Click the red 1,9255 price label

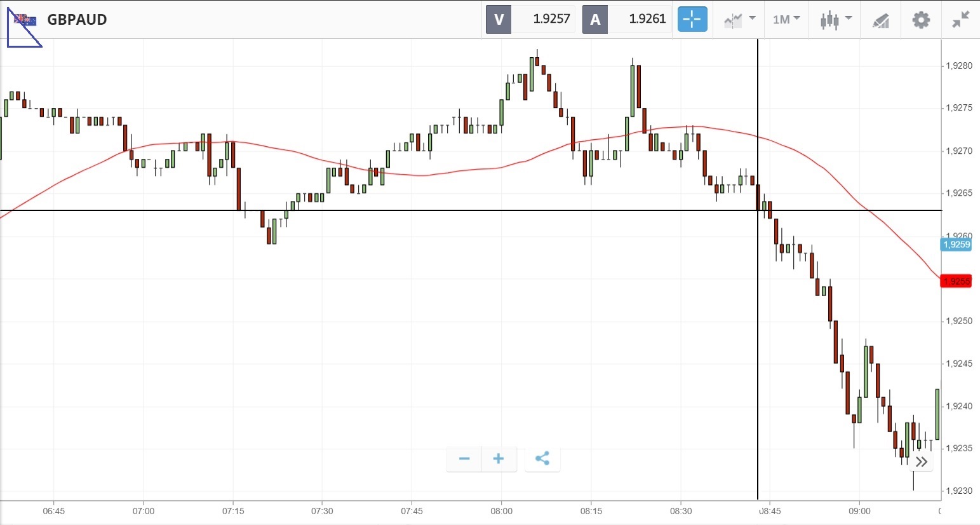click(x=956, y=281)
